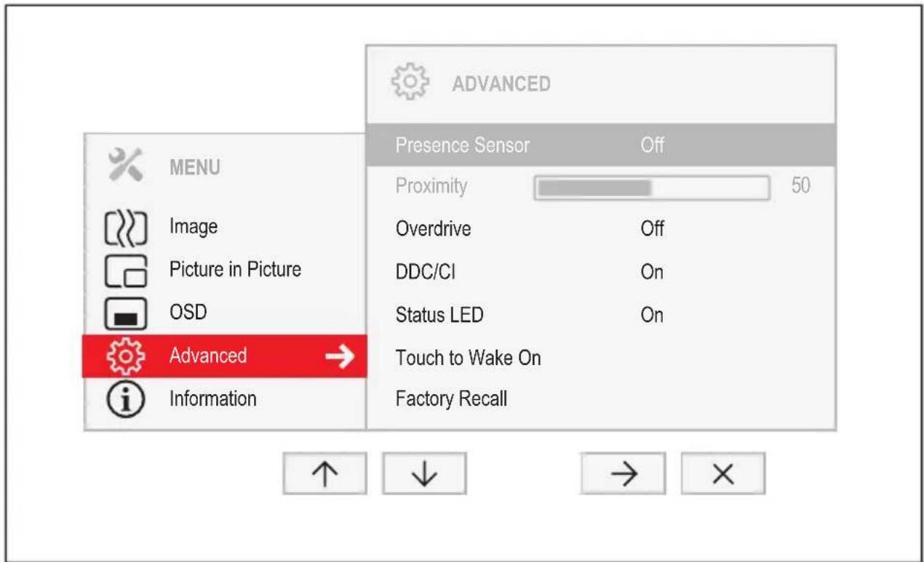Click the up arrow navigation button

coord(324,474)
